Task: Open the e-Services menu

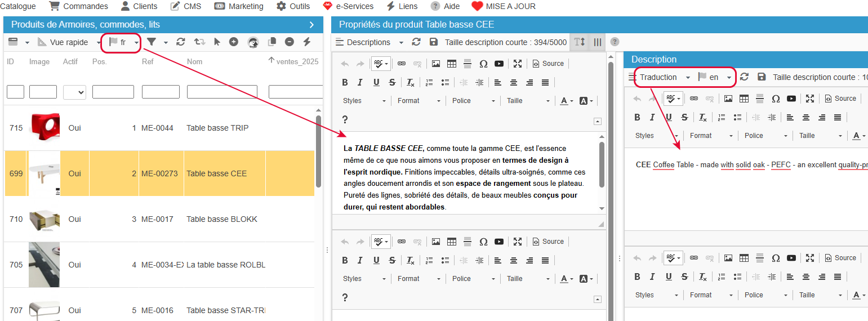Action: pyautogui.click(x=348, y=6)
